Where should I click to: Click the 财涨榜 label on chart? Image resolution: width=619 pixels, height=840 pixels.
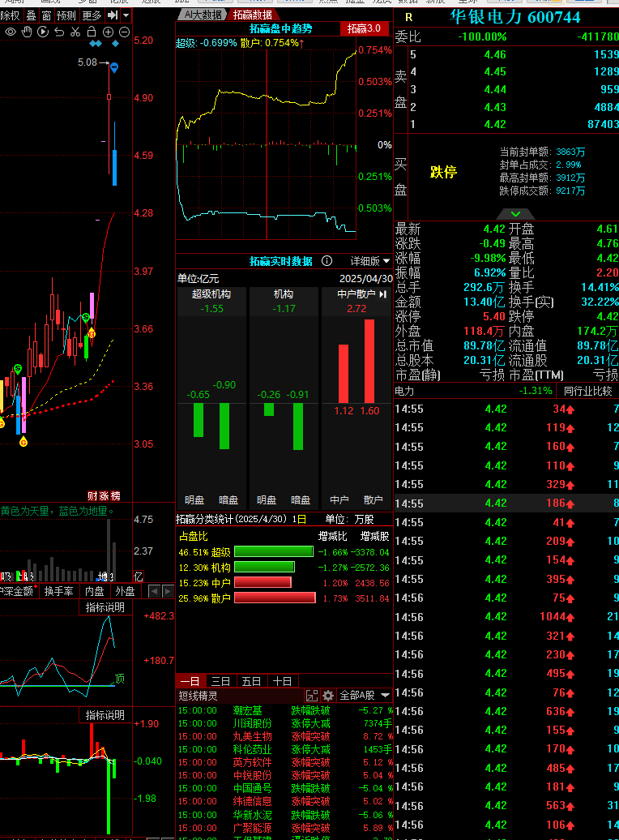104,495
